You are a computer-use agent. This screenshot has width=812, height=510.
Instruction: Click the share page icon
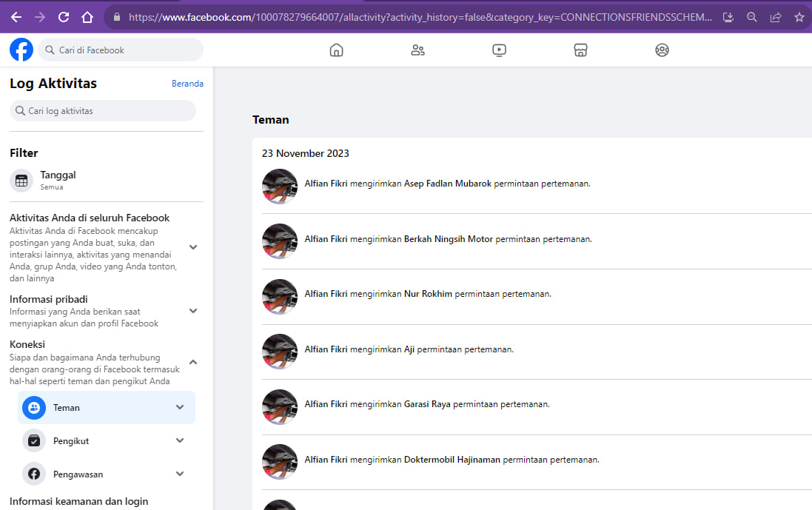(x=776, y=17)
